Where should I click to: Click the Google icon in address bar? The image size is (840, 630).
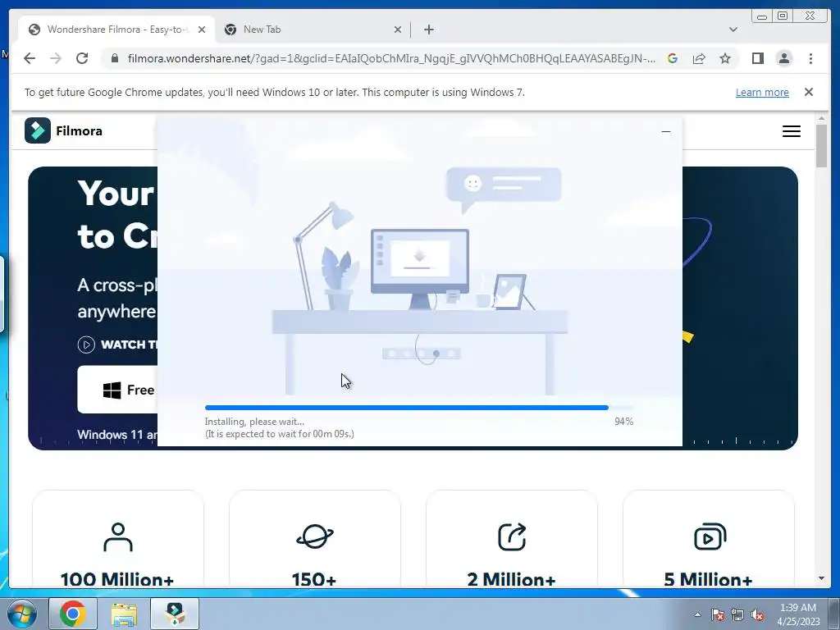[673, 58]
